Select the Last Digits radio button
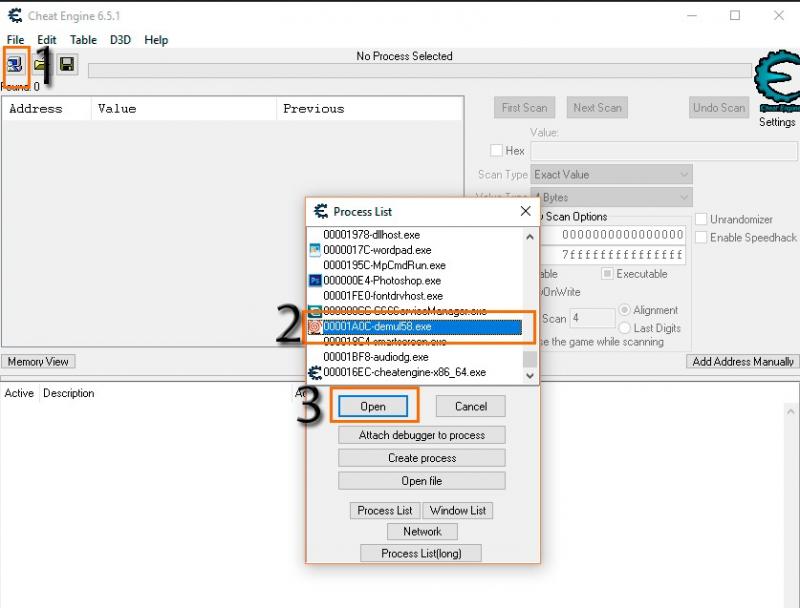 coord(626,328)
